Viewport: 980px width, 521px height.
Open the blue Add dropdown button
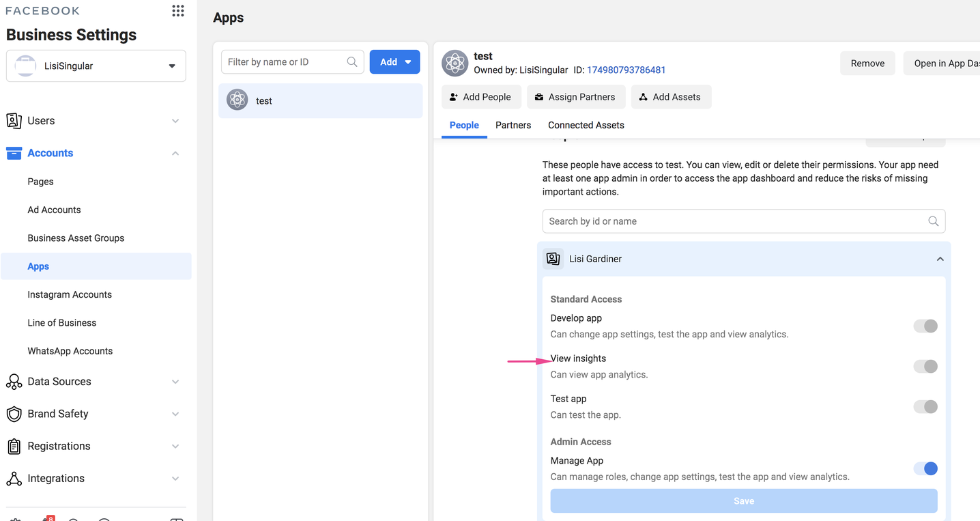(x=394, y=62)
